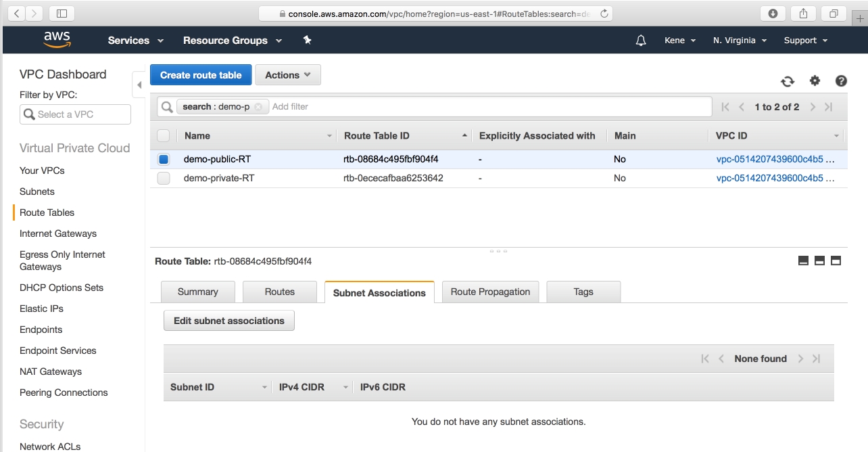Switch to the Route Propagation tab
This screenshot has width=868, height=452.
(x=490, y=292)
